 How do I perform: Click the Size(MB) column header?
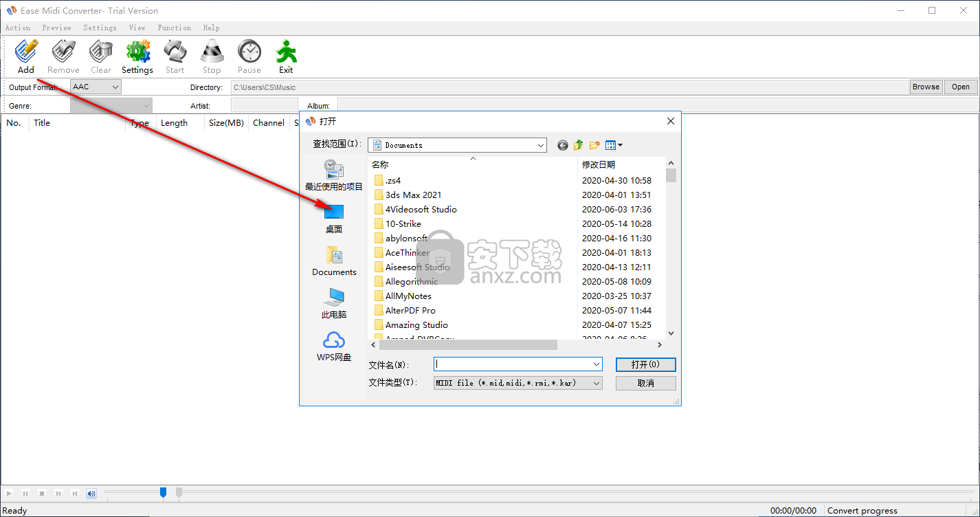[226, 123]
